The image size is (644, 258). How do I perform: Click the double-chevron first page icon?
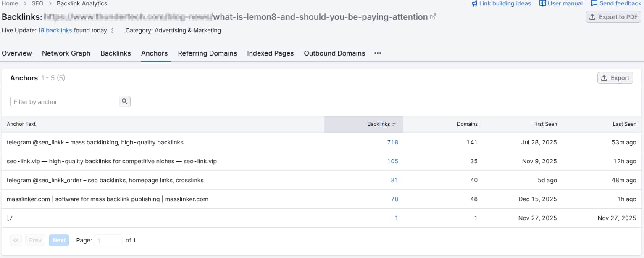(16, 240)
